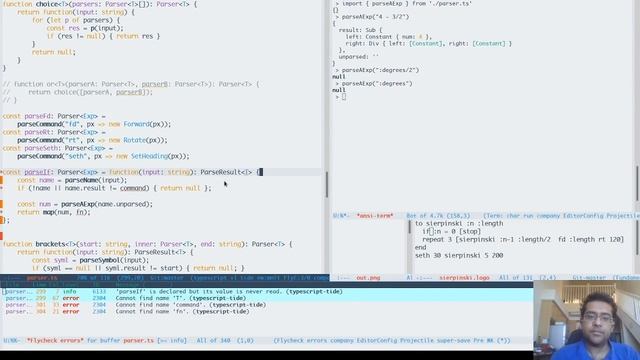640x360 pixels.
Task: Click the scrollbar thumb of the ansi-term pane
Action: coord(637,184)
